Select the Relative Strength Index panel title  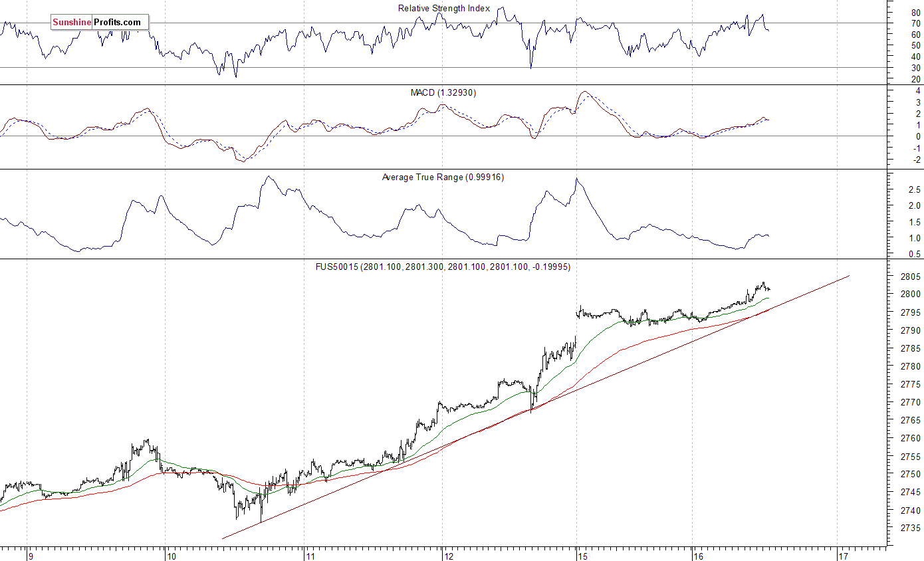[x=444, y=9]
